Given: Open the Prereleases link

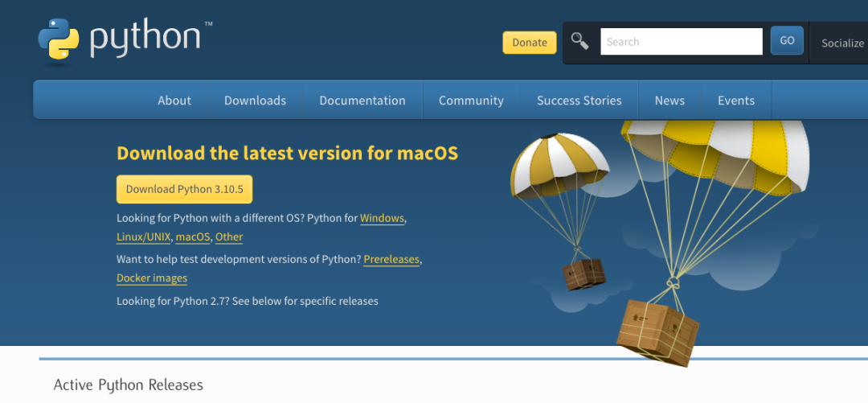Looking at the screenshot, I should (391, 260).
